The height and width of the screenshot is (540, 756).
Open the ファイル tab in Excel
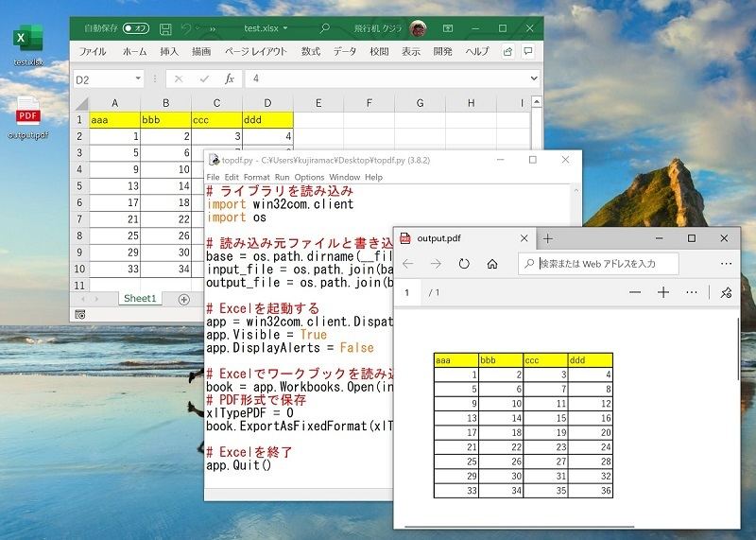[92, 51]
